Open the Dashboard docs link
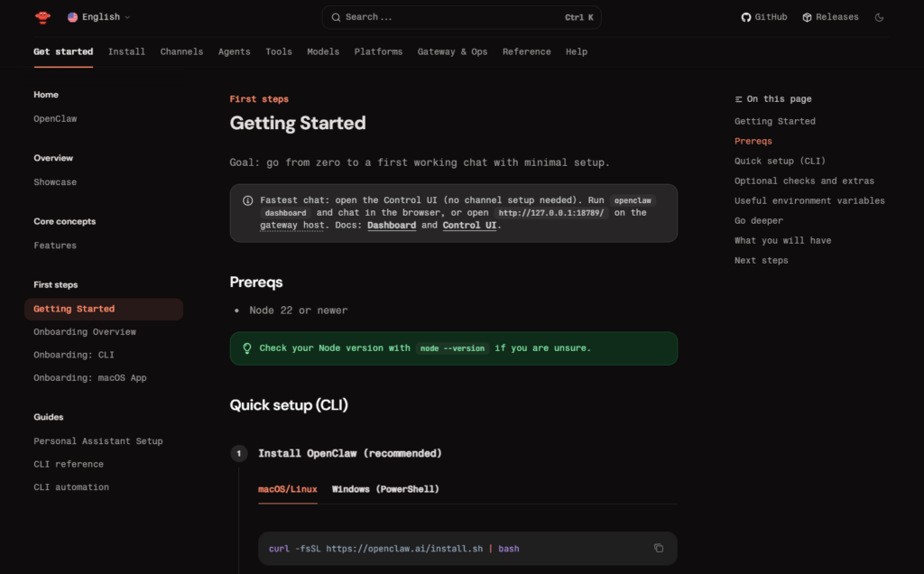The height and width of the screenshot is (574, 924). click(x=392, y=225)
